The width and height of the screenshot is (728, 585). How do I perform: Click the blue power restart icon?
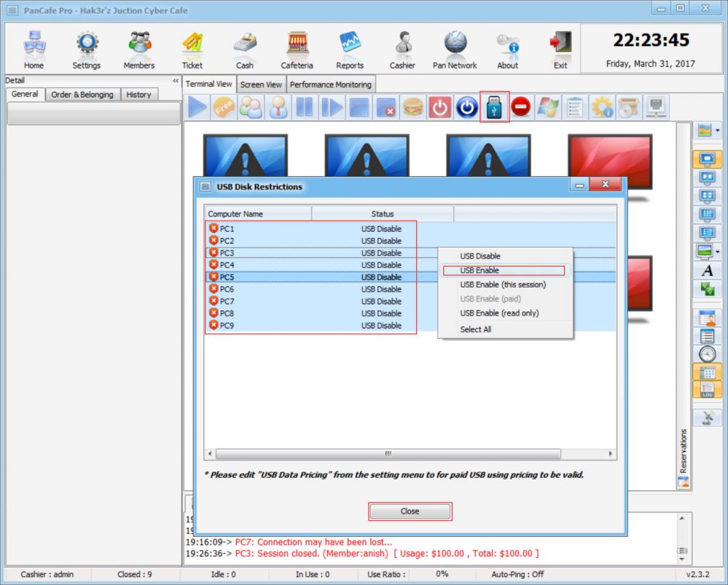(467, 107)
